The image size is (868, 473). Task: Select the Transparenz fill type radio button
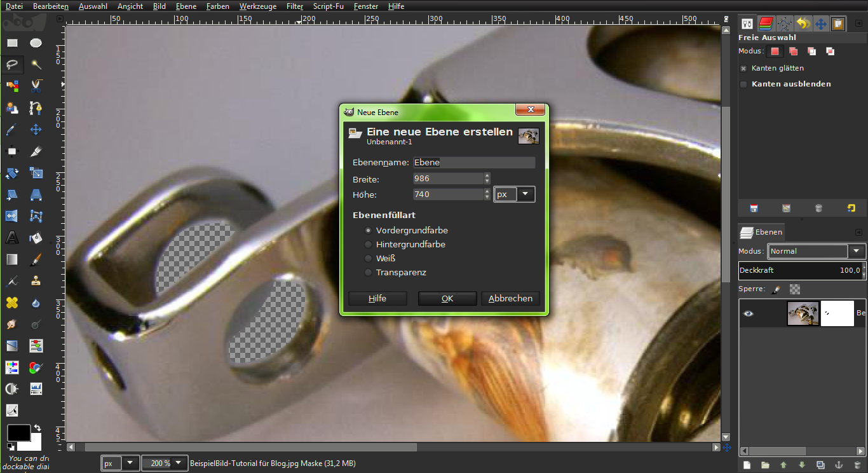pos(368,272)
